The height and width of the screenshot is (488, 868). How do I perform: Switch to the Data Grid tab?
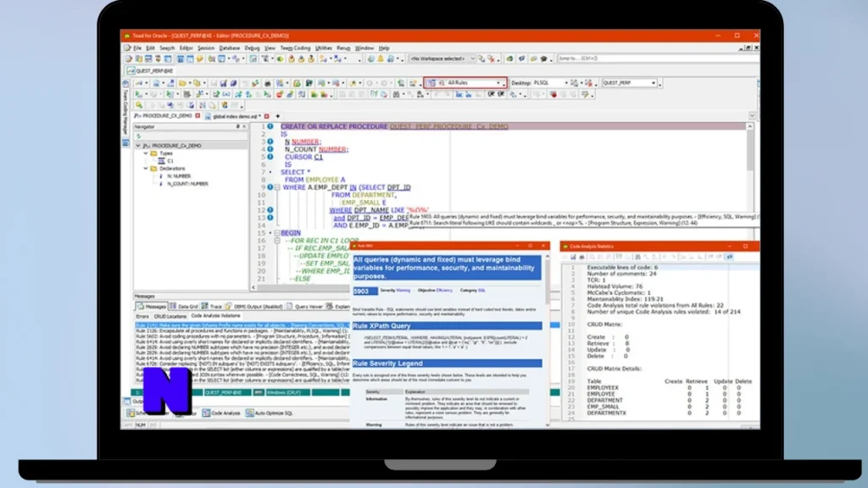[184, 306]
